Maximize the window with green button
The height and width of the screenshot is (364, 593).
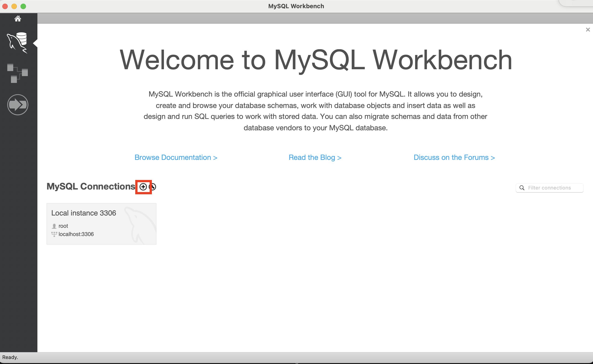23,6
